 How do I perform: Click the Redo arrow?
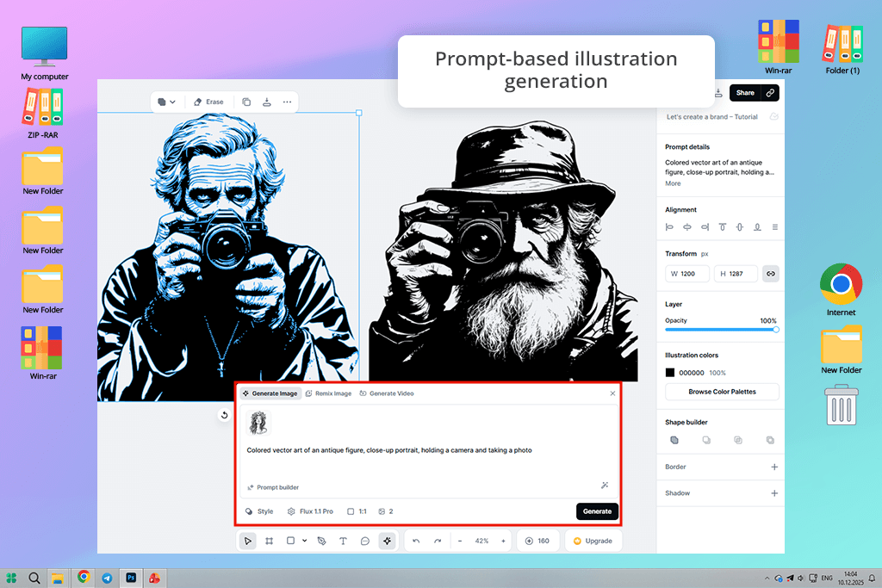click(x=438, y=541)
